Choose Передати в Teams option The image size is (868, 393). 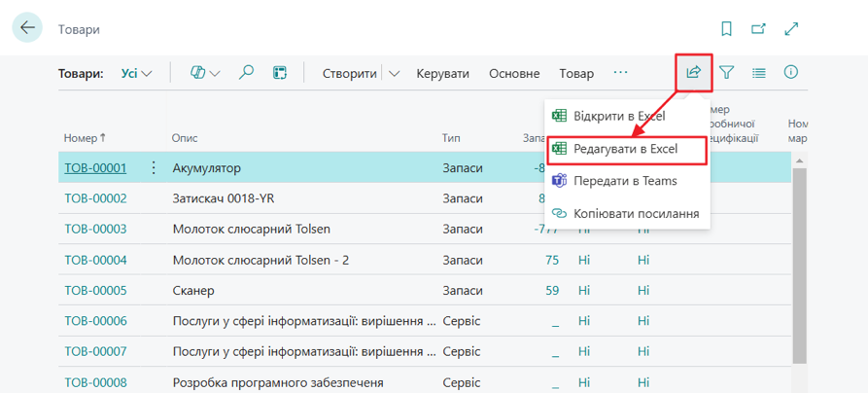(625, 181)
